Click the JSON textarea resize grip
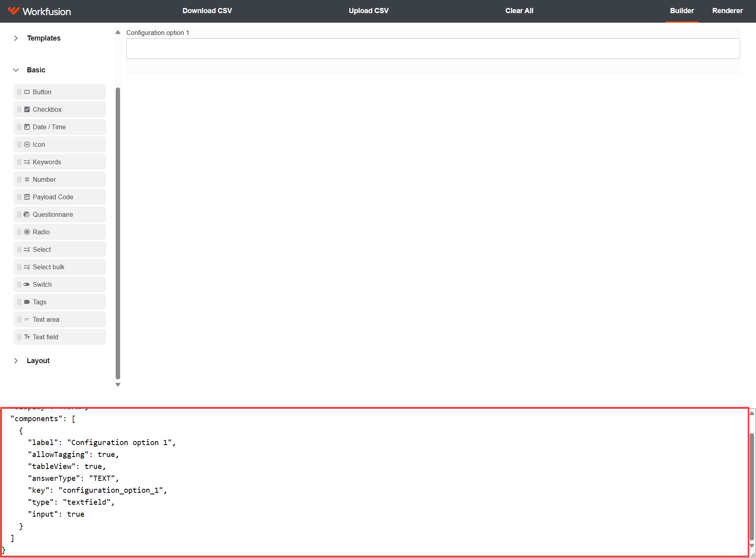The height and width of the screenshot is (558, 756). [752, 554]
